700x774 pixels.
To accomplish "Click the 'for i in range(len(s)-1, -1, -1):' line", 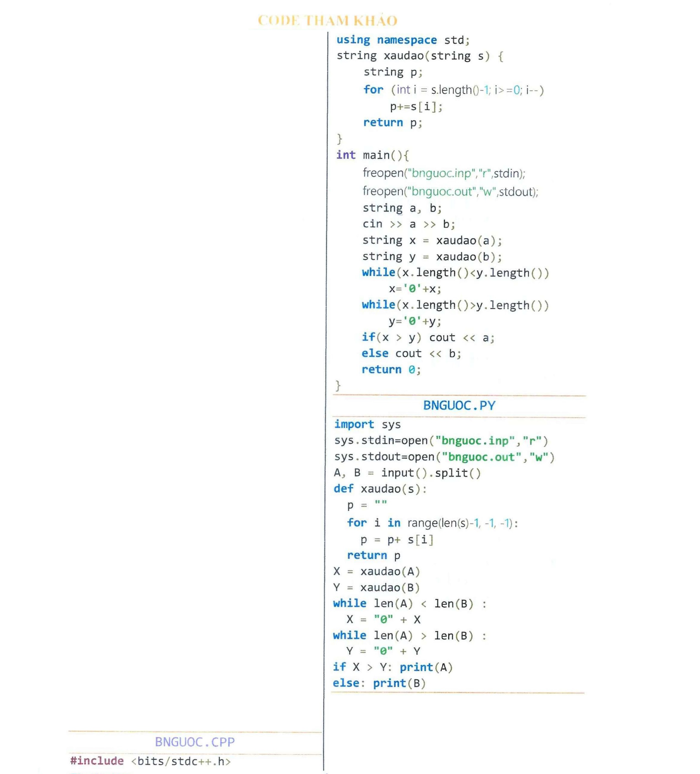I will click(432, 523).
